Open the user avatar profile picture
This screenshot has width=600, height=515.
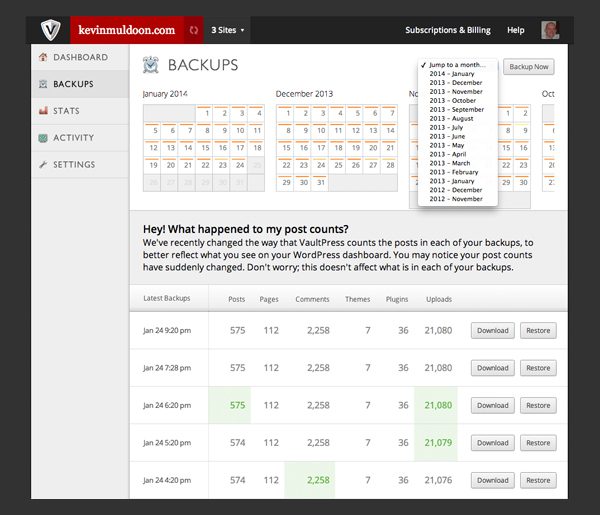coord(551,30)
